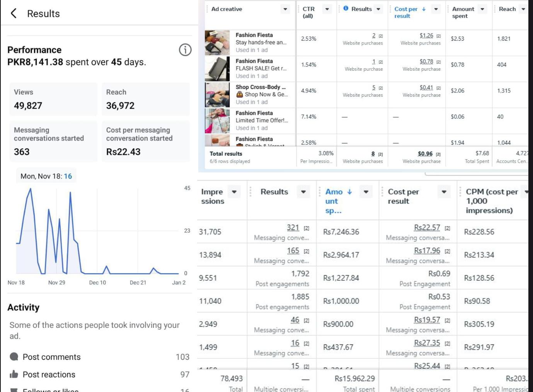This screenshot has width=533, height=392.
Task: Open footnote icon next to 165 results
Action: pos(307,251)
